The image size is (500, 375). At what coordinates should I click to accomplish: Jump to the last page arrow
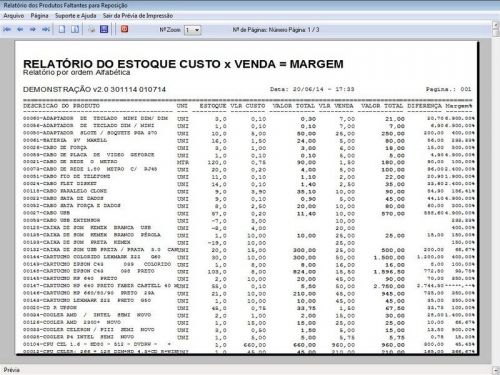point(46,29)
